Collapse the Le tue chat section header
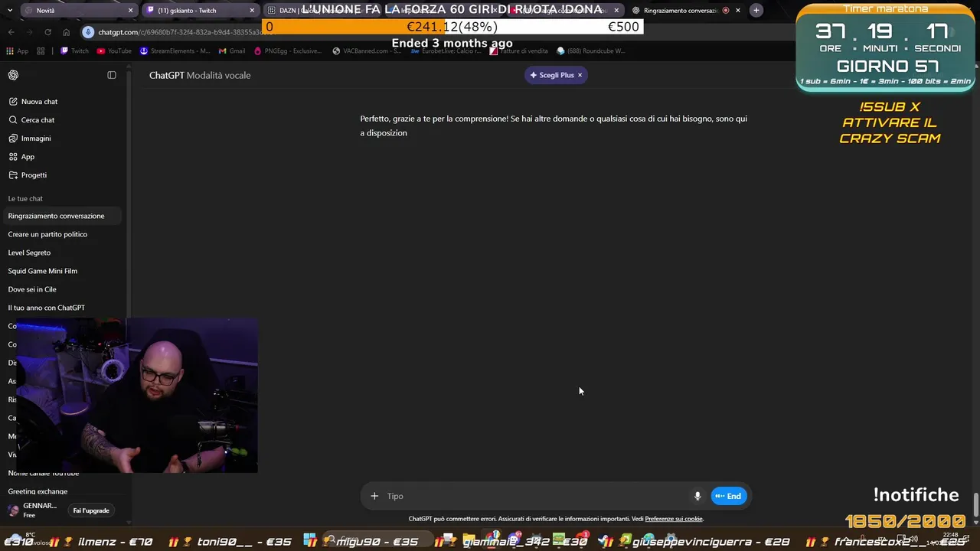980x551 pixels. 25,198
